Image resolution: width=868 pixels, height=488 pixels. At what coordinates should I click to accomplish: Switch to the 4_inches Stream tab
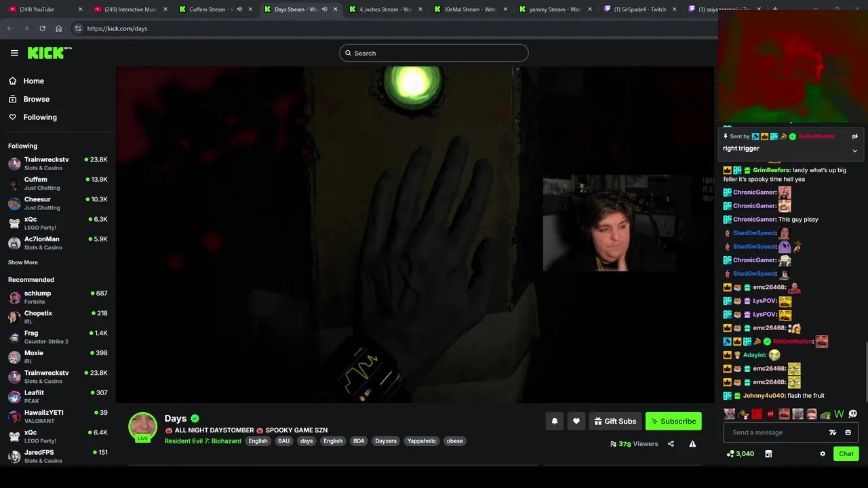[x=385, y=9]
